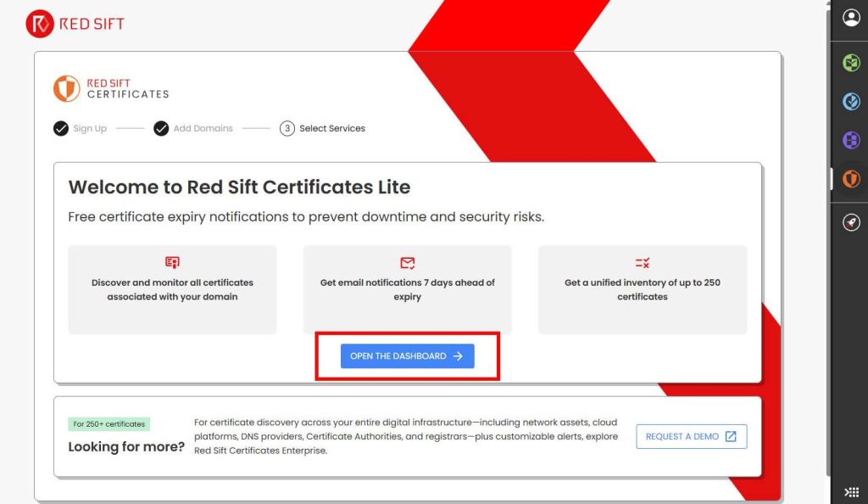Viewport: 868px width, 504px height.
Task: Click the Red Sift logo in the header
Action: coord(75,24)
